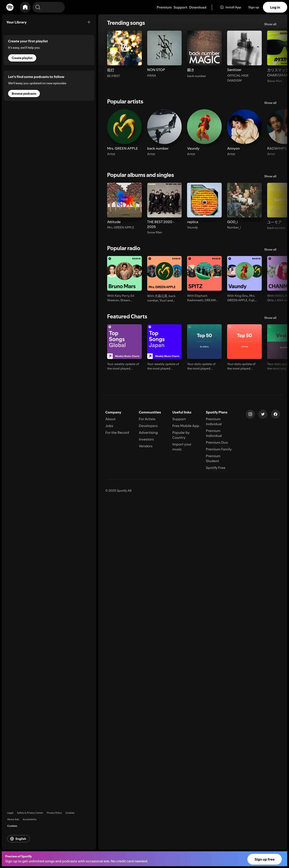The width and height of the screenshot is (289, 868).
Task: Open Download in the top navigation
Action: click(x=197, y=7)
